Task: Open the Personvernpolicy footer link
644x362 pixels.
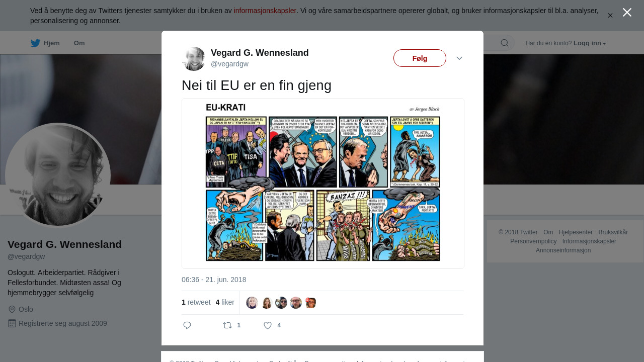Action: pyautogui.click(x=533, y=241)
